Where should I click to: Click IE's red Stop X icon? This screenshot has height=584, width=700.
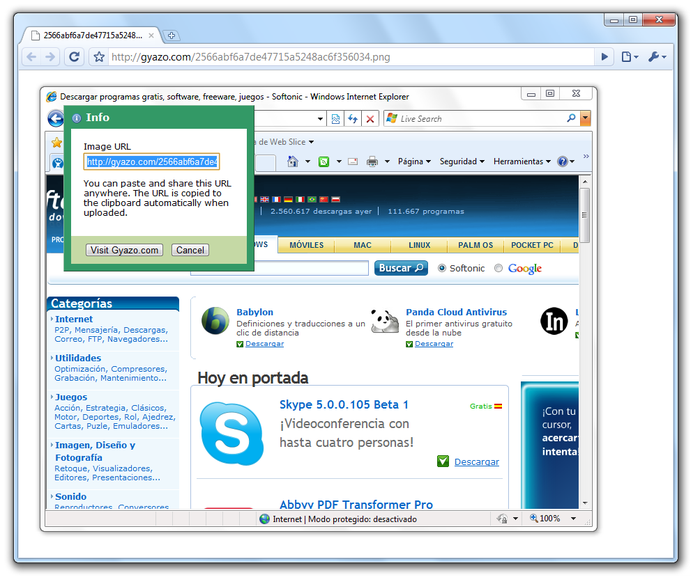pyautogui.click(x=370, y=119)
